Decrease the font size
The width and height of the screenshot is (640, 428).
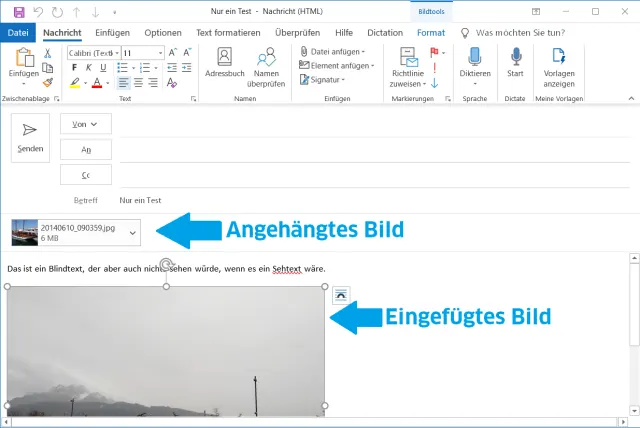coord(187,53)
